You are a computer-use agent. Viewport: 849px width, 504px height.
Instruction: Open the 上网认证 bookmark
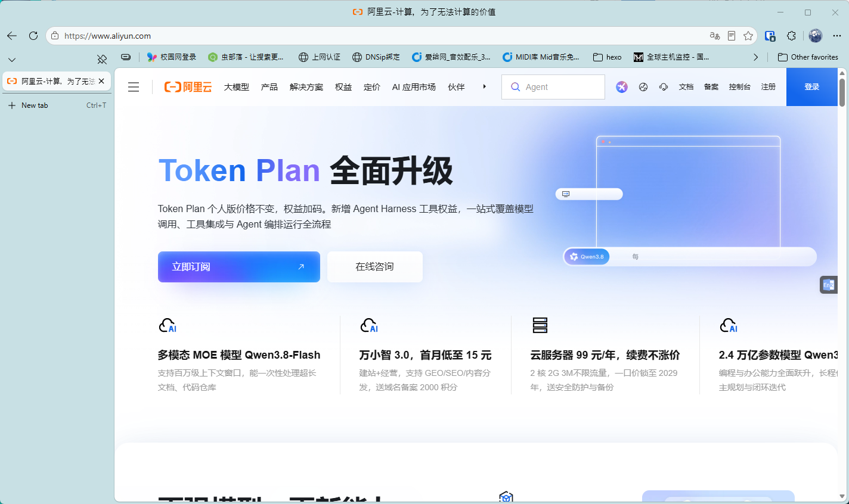pyautogui.click(x=320, y=57)
